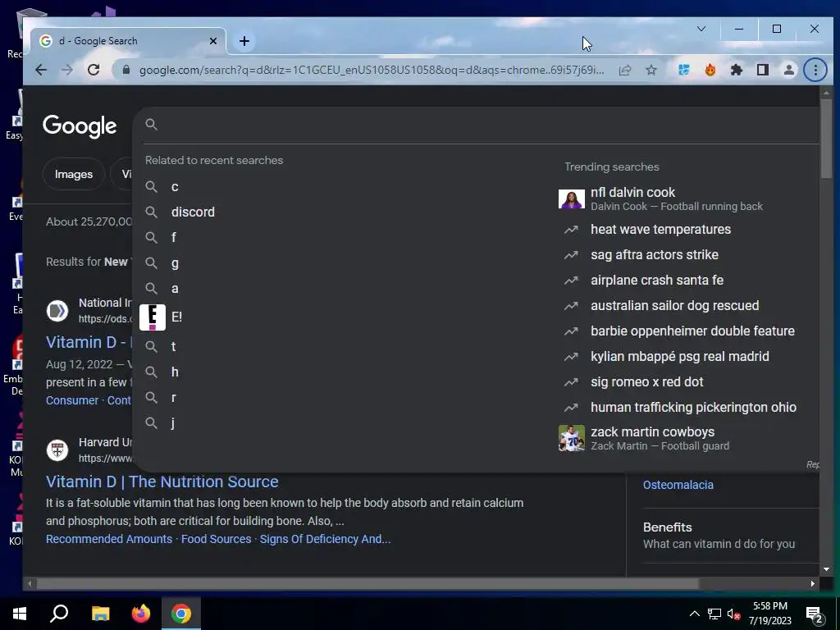Open trending 'australian sailor dog rescued'

pyautogui.click(x=674, y=306)
